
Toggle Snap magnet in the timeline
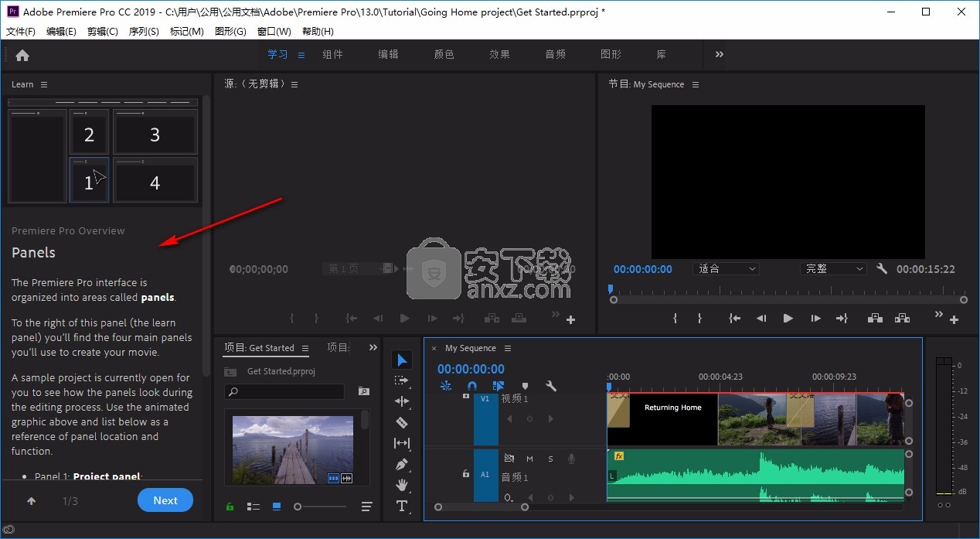(472, 386)
